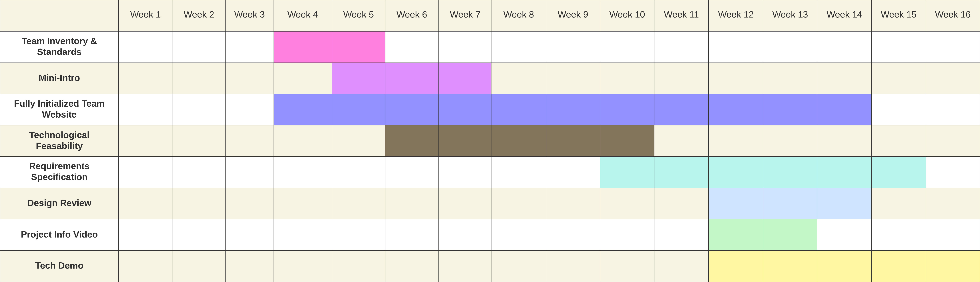
Task: Click the teal Requirements bar at Week 15
Action: tap(899, 172)
